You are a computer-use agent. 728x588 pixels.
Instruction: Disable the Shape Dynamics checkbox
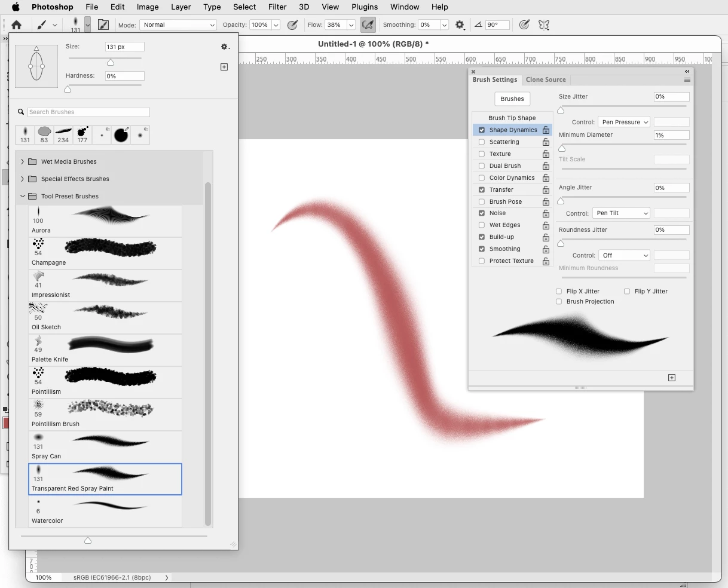tap(482, 130)
